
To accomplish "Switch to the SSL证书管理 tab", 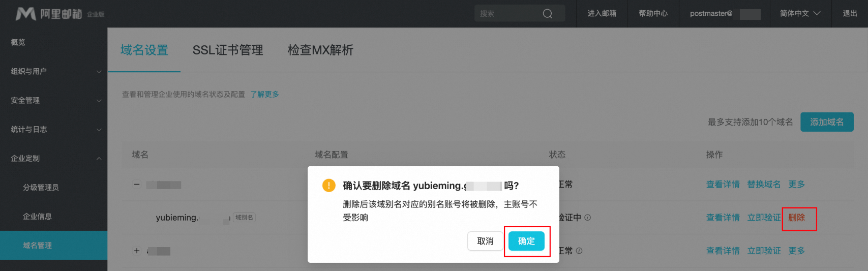I will click(228, 50).
